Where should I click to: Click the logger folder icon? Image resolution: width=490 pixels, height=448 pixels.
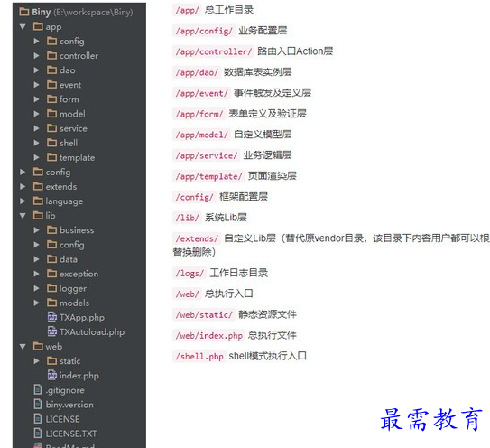(x=51, y=288)
